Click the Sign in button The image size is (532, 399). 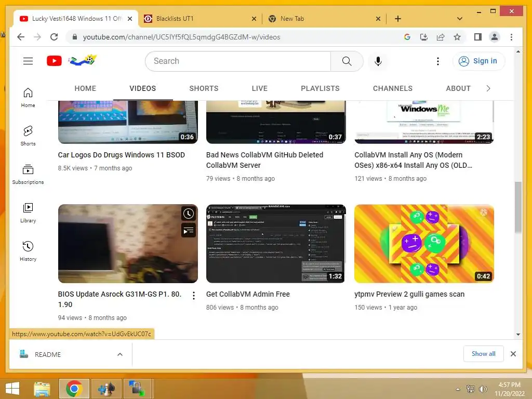(x=478, y=61)
